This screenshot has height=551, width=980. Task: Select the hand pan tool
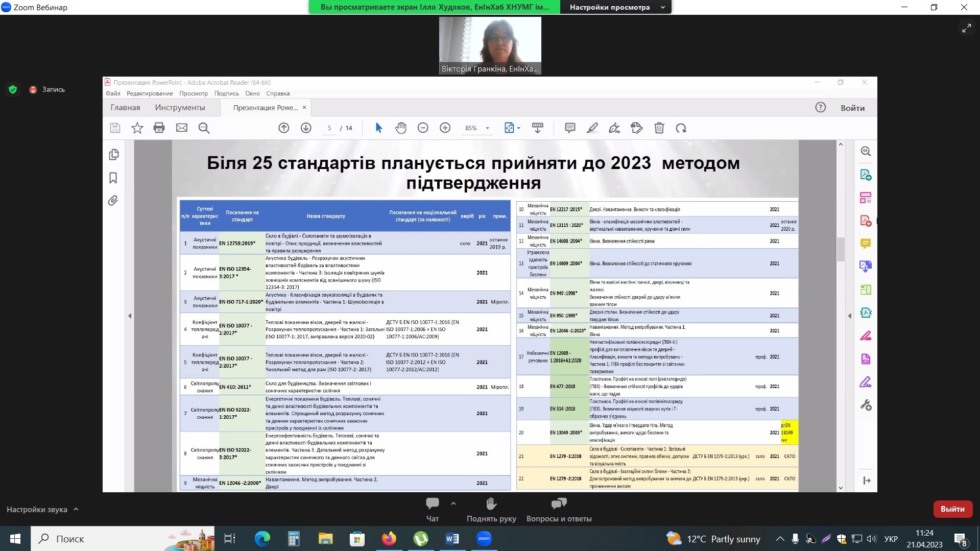pos(401,128)
